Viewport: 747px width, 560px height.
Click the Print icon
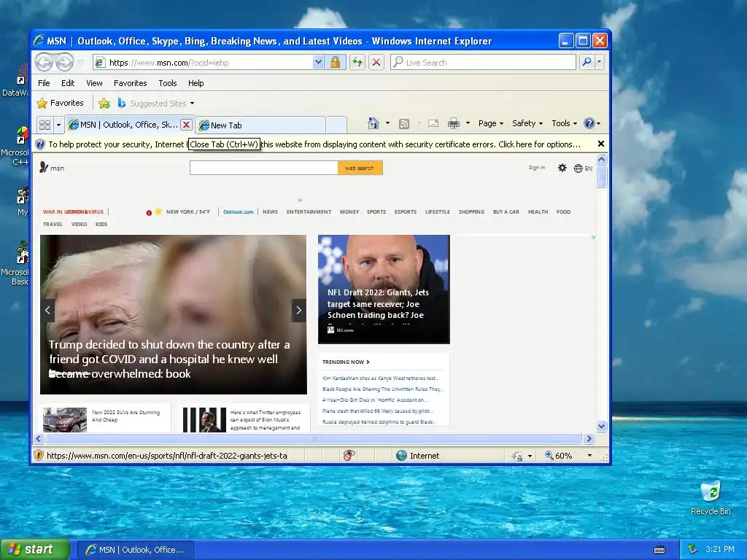coord(454,123)
